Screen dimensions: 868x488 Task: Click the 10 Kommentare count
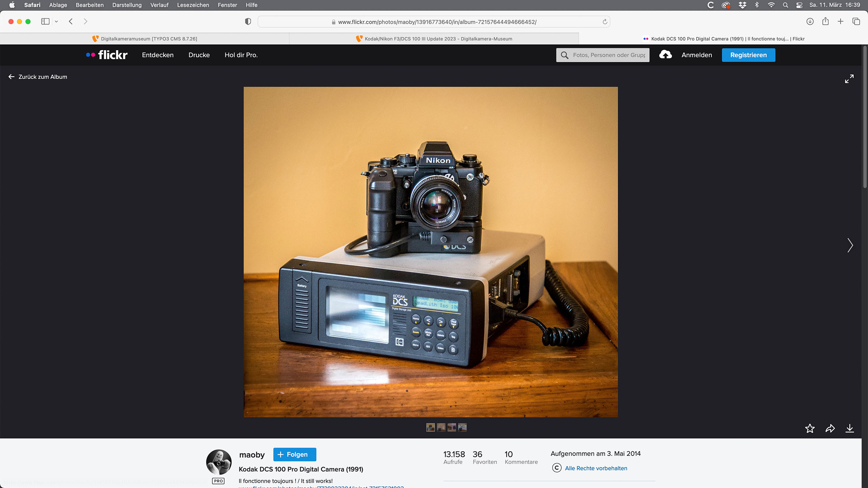pyautogui.click(x=521, y=458)
